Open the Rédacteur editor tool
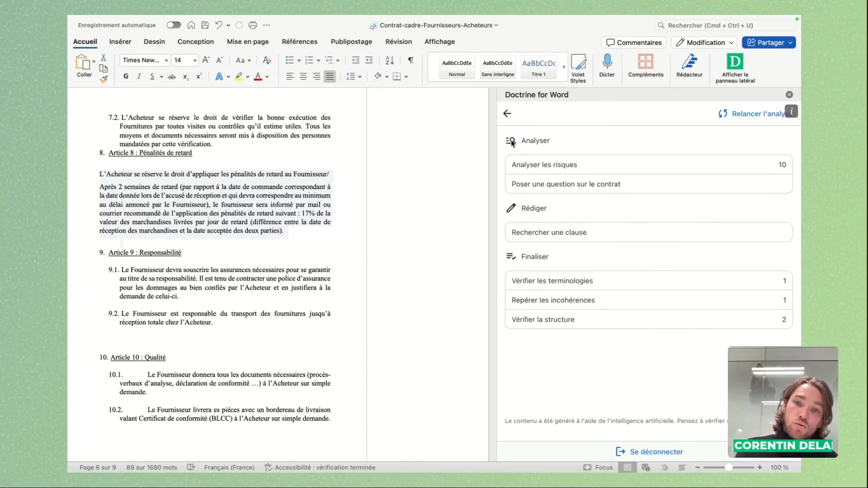This screenshot has height=488, width=868. (x=689, y=62)
